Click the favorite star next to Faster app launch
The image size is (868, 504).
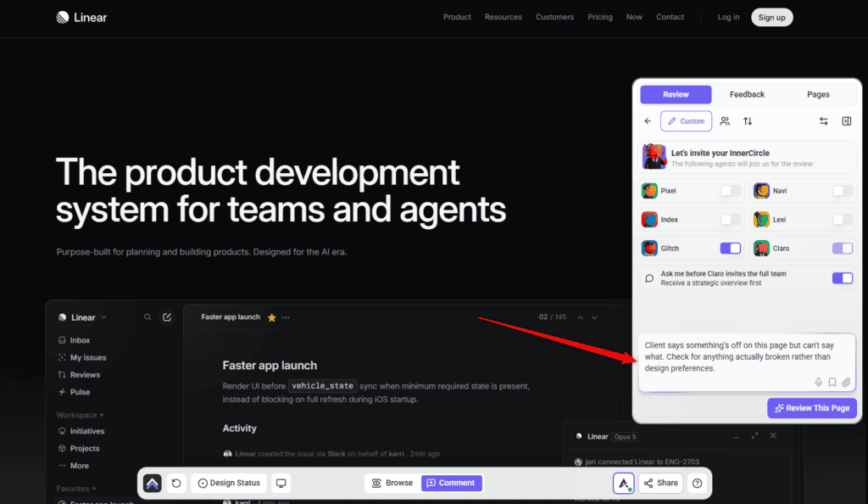pos(271,317)
